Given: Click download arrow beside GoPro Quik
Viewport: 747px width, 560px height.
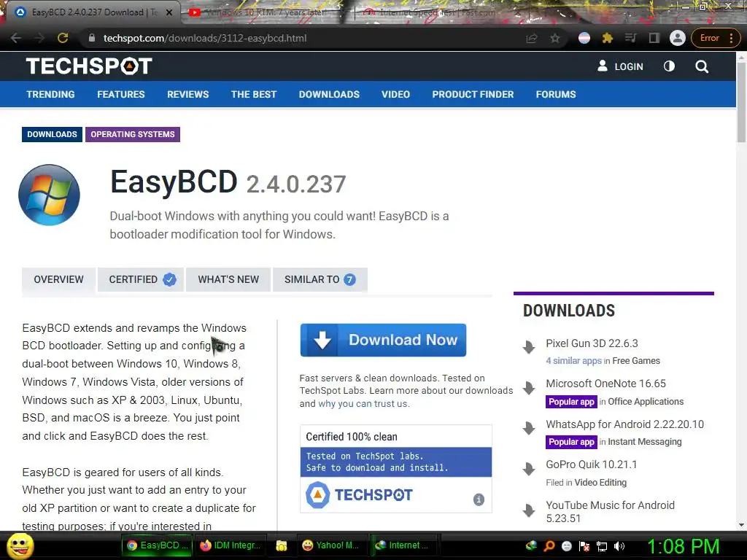Looking at the screenshot, I should 529,469.
